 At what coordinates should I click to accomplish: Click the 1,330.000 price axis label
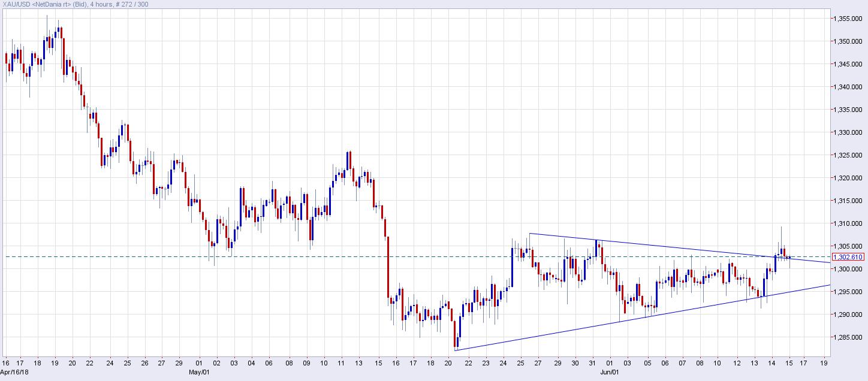[848, 132]
